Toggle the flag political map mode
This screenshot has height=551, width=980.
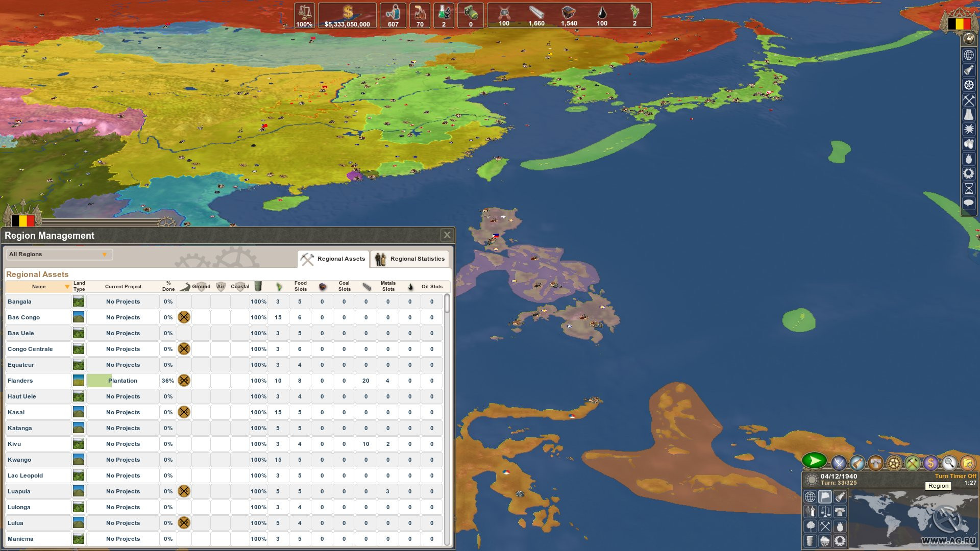point(825,496)
